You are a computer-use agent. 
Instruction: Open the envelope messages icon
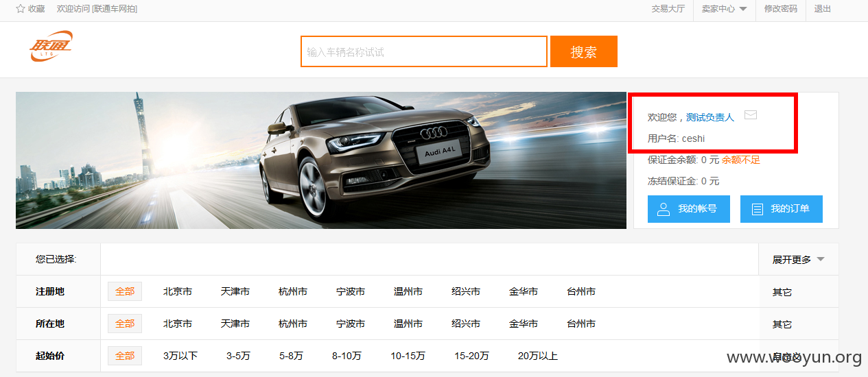[x=751, y=115]
